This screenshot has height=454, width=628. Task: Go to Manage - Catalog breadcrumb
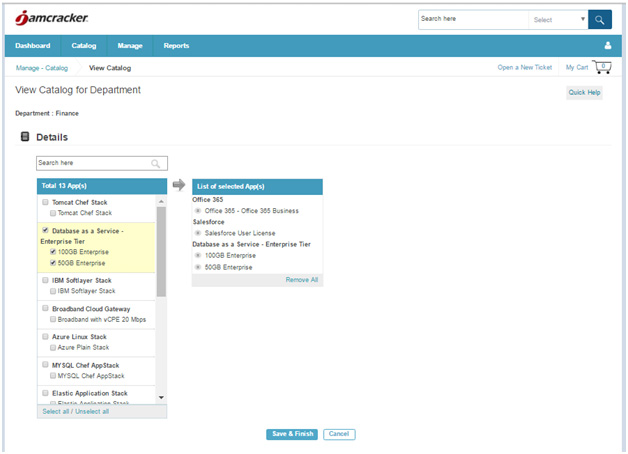click(42, 68)
